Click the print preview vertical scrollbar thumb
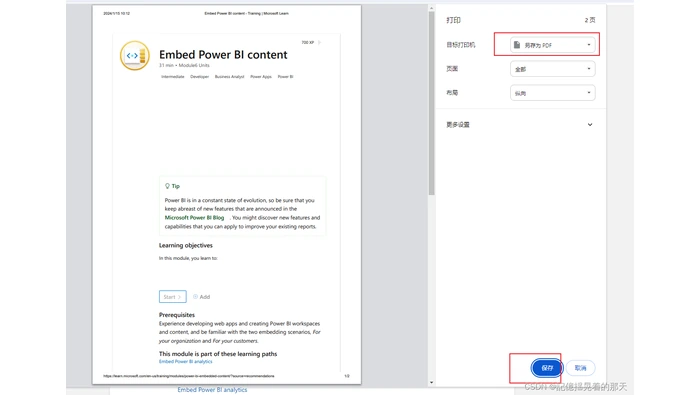This screenshot has width=700, height=395. (x=431, y=104)
